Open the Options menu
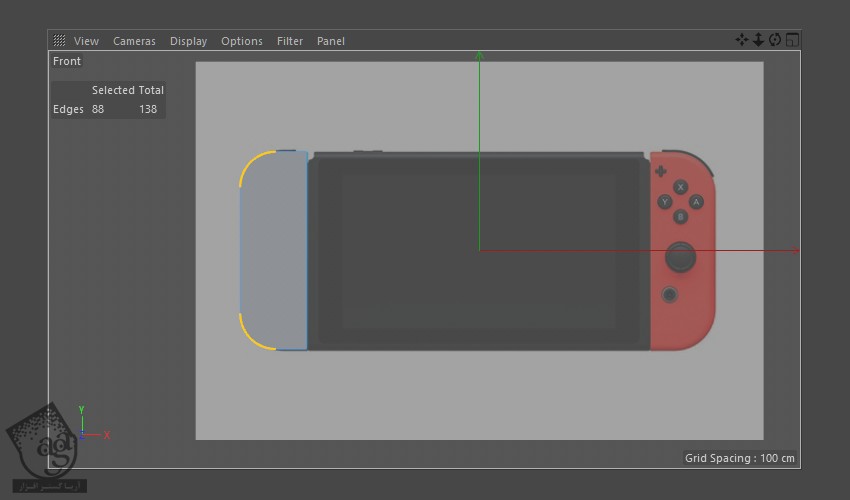This screenshot has width=850, height=500. click(241, 41)
